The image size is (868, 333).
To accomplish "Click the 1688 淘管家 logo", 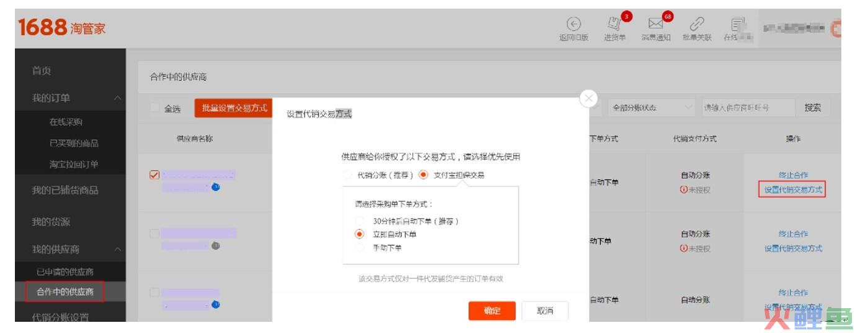I will (61, 28).
